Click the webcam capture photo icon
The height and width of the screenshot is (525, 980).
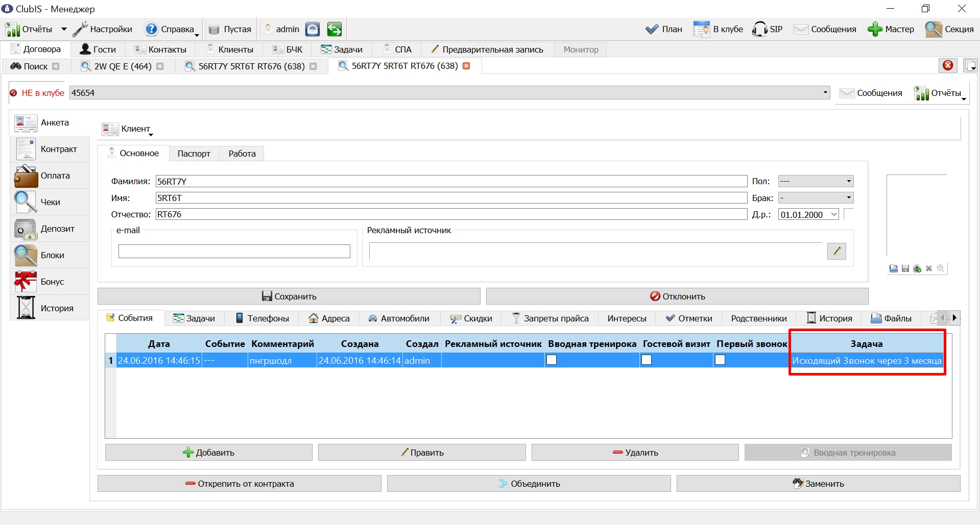click(917, 268)
